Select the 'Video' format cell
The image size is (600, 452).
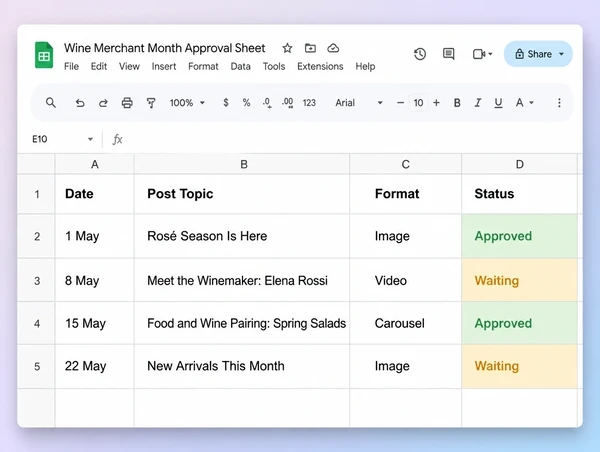406,281
